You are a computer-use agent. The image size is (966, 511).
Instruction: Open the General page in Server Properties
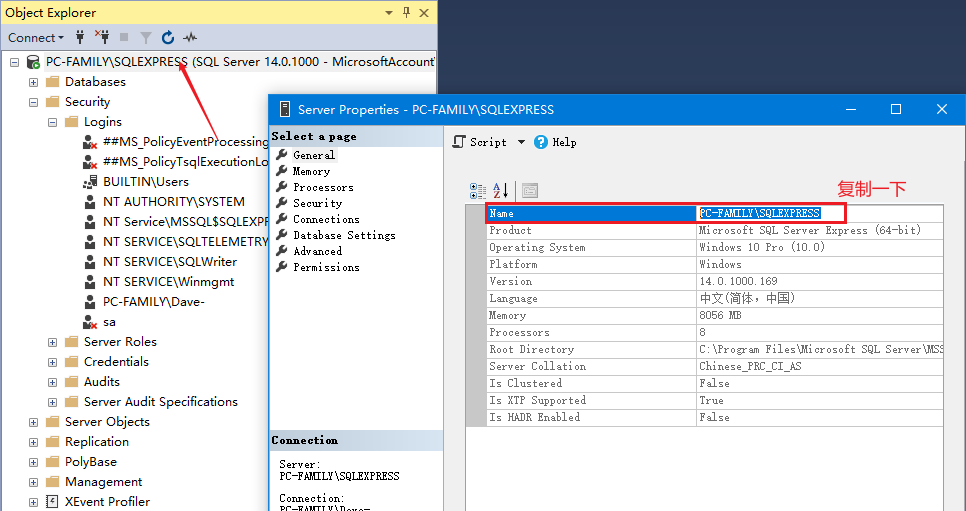(314, 155)
